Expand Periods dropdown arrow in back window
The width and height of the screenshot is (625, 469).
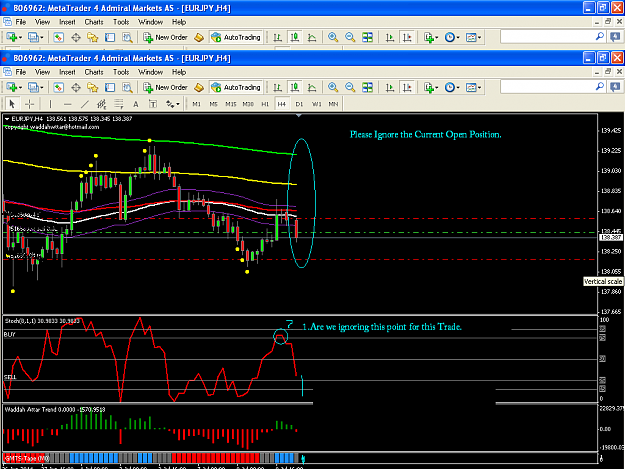[458, 37]
